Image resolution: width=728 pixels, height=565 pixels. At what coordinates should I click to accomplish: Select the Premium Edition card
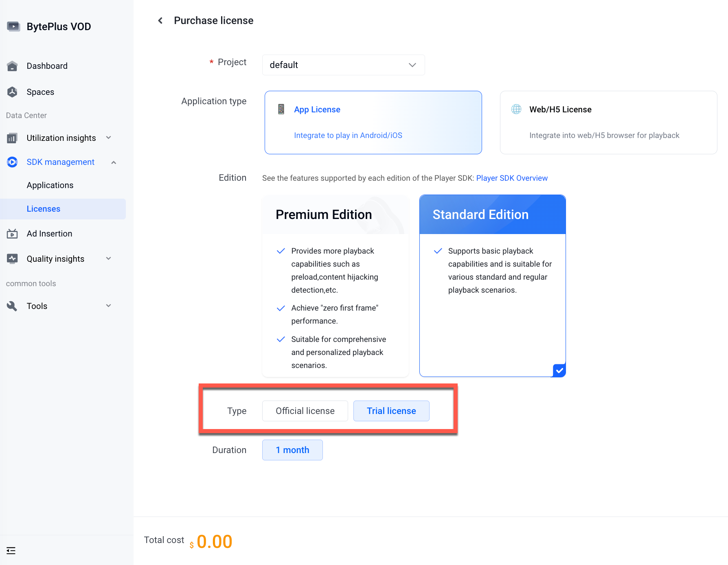point(335,286)
